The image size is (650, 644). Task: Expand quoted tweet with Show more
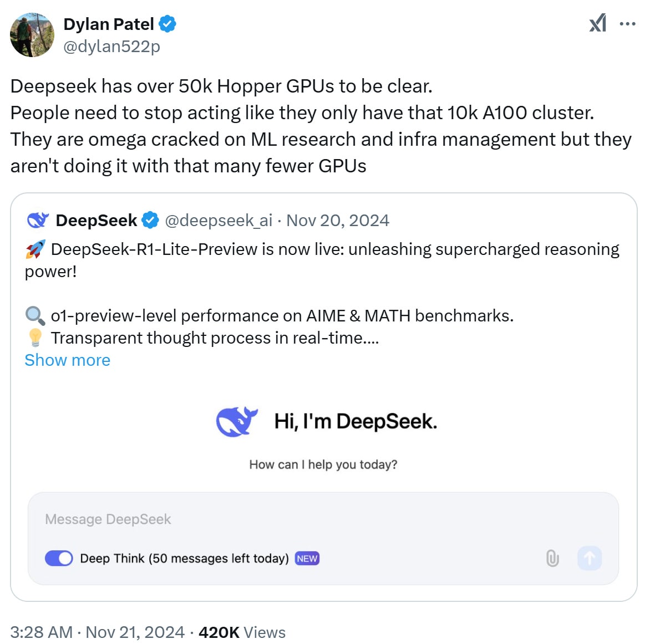tap(68, 360)
